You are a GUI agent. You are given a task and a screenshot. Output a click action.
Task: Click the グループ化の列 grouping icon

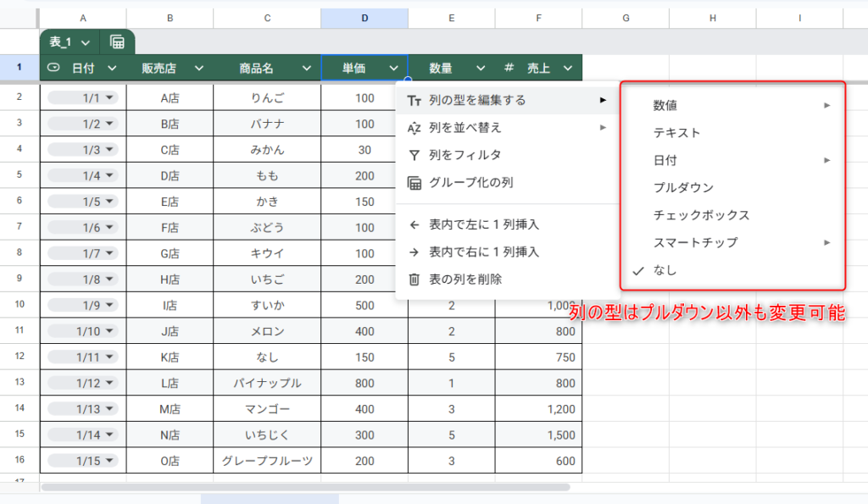[414, 182]
